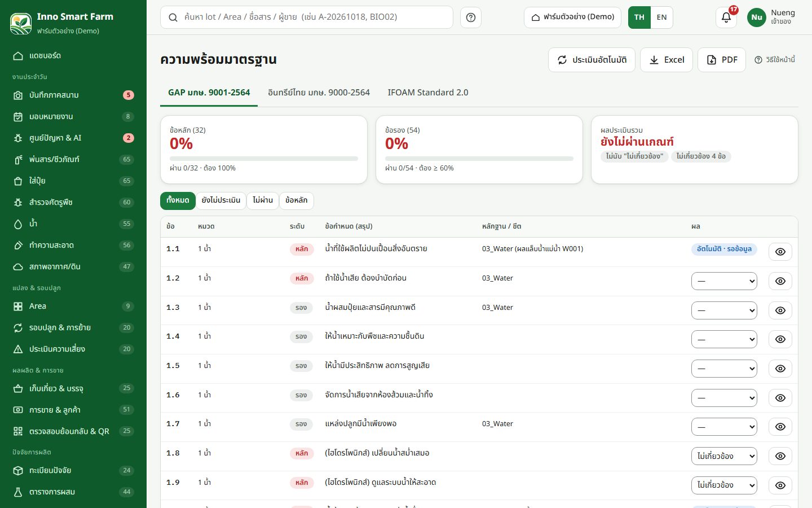Click the eye icon for row 1.1
Viewport: 812px width, 508px height.
pyautogui.click(x=780, y=252)
